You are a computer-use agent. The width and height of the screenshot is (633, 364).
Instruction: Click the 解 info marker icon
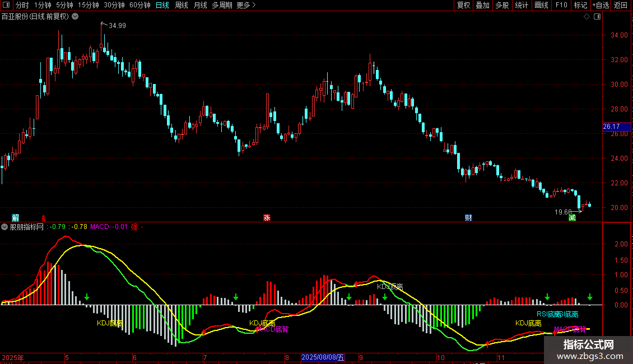[15, 218]
